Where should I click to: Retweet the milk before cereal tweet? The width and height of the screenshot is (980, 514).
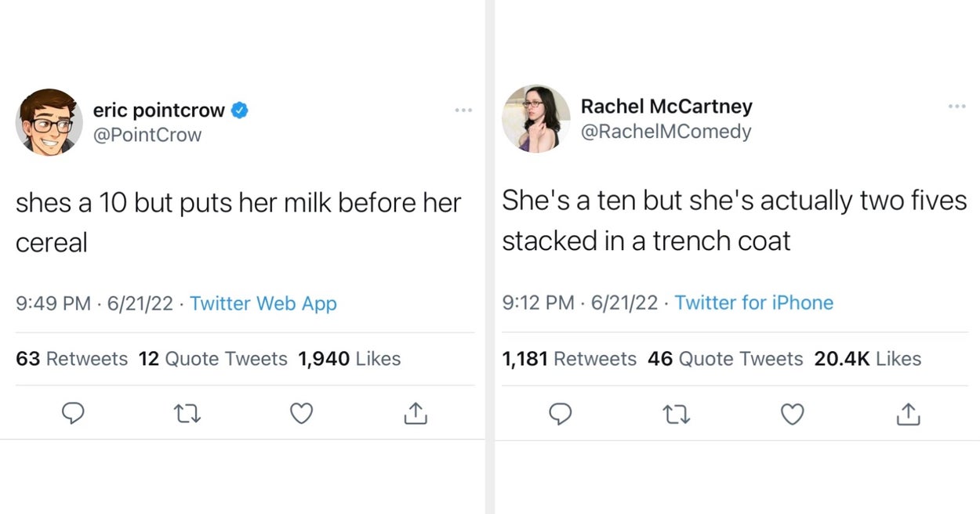point(187,414)
